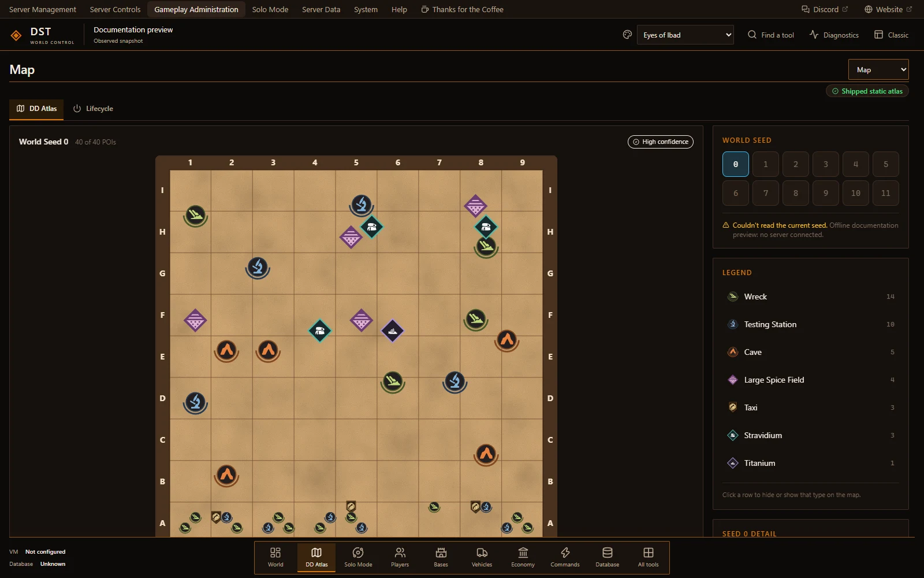Toggle Wreck visibility in legend

(x=811, y=297)
